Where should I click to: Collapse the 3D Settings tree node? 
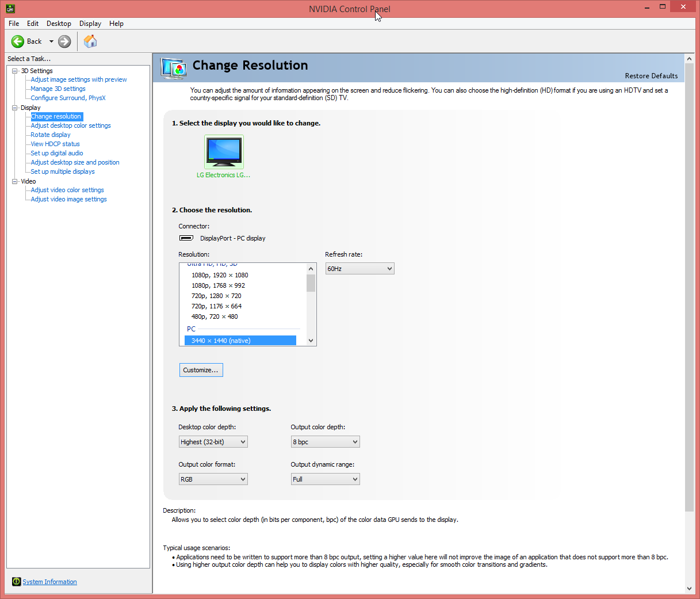click(x=15, y=71)
